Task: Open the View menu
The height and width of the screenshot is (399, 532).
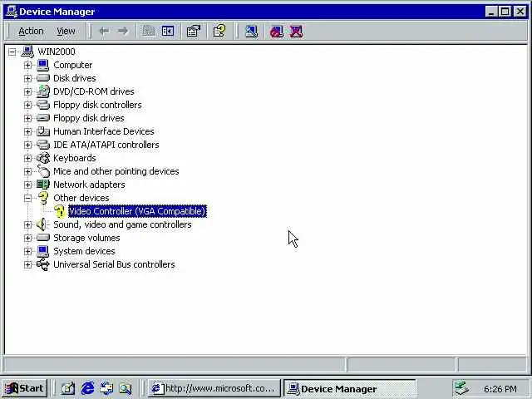Action: pos(66,32)
